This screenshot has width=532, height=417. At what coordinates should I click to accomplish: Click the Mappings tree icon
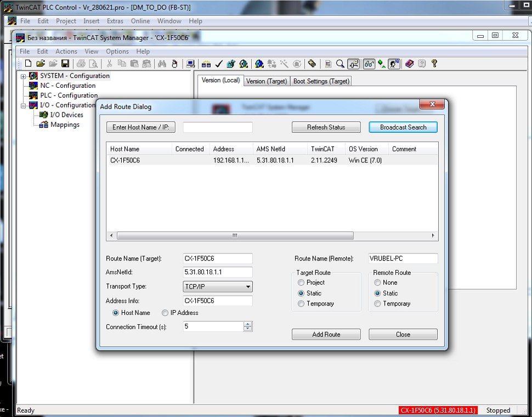tap(43, 125)
